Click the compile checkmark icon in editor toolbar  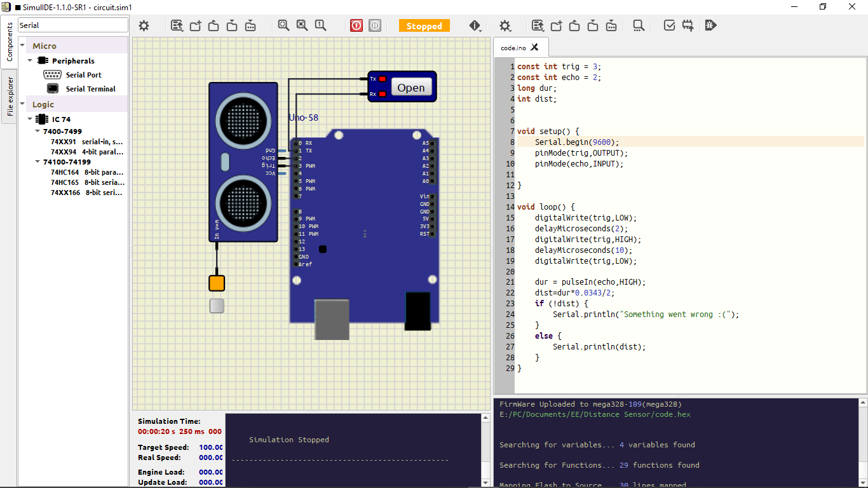pyautogui.click(x=669, y=25)
